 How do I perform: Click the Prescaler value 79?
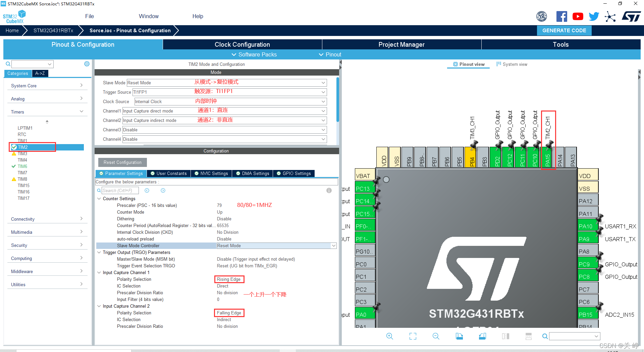219,205
